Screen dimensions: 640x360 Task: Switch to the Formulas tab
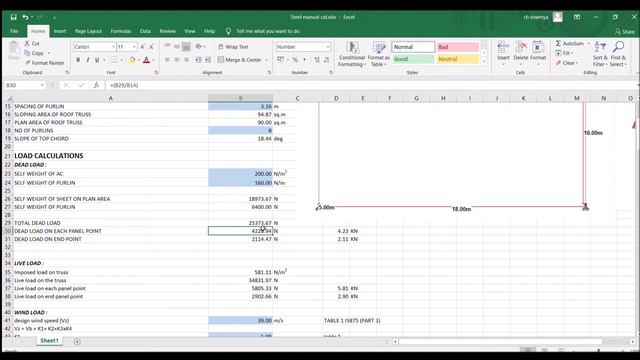click(x=121, y=31)
